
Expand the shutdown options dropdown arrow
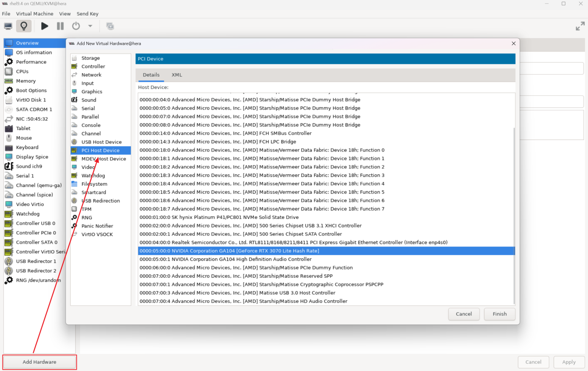pos(90,26)
